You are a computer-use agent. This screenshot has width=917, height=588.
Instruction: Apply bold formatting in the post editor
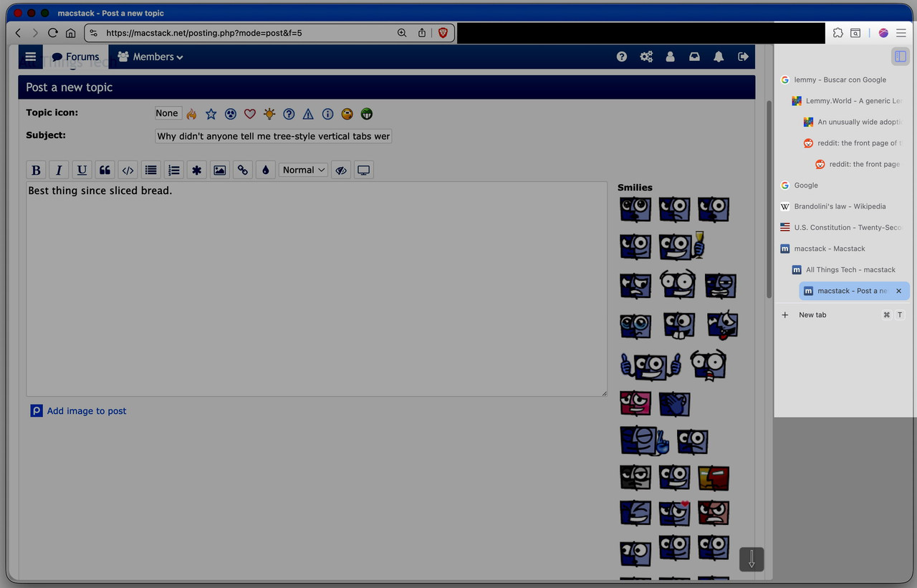click(x=36, y=170)
